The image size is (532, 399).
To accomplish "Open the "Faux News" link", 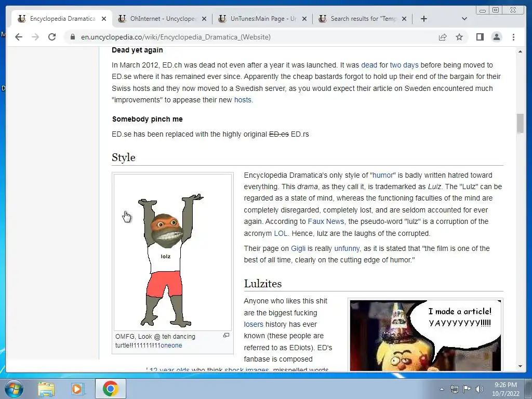I will [x=326, y=221].
